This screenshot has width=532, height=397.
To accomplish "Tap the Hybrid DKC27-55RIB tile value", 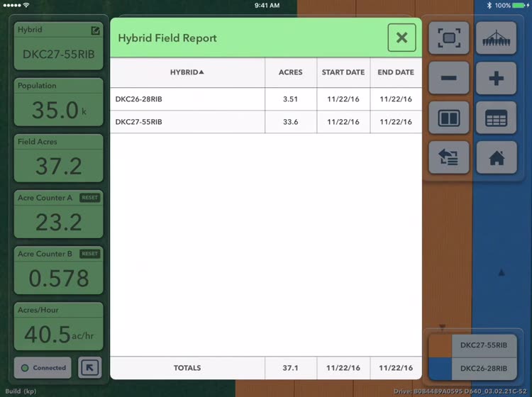I will tap(59, 55).
